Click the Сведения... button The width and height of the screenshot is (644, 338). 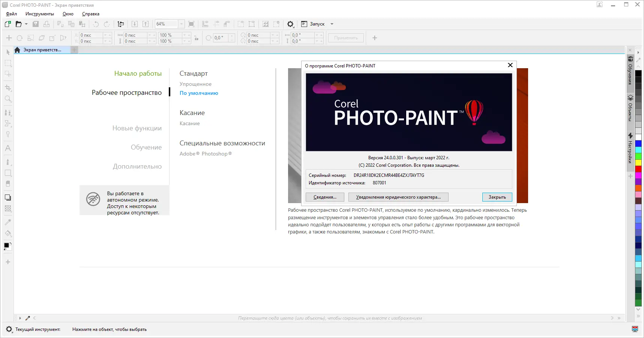tap(325, 197)
